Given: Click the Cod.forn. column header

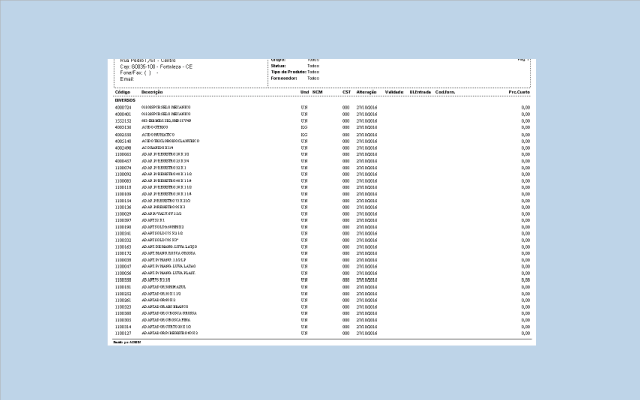Looking at the screenshot, I should (445, 92).
